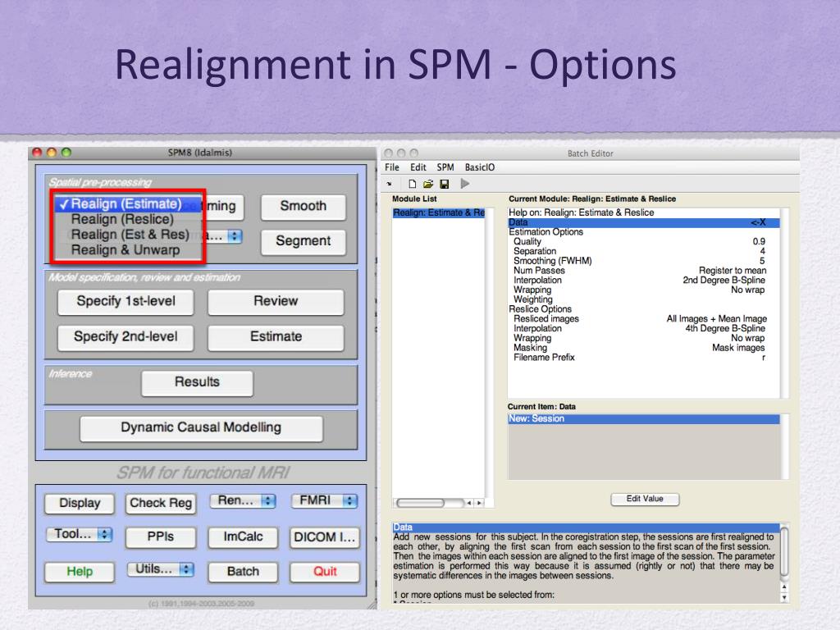
Task: Open the BasicIO menu in Batch Editor
Action: [x=479, y=167]
